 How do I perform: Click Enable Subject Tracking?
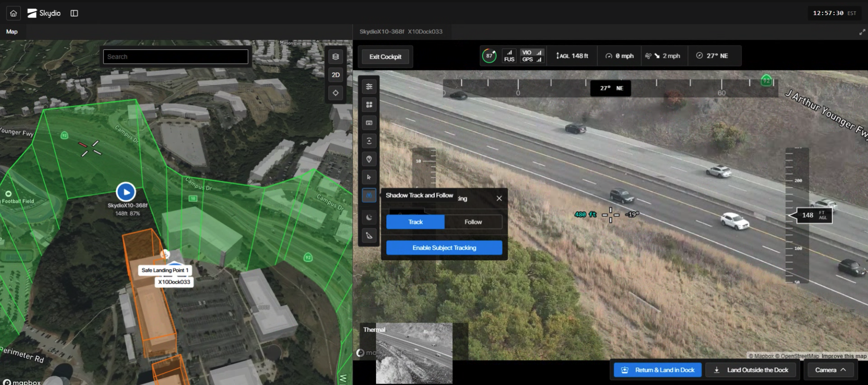[x=444, y=248]
